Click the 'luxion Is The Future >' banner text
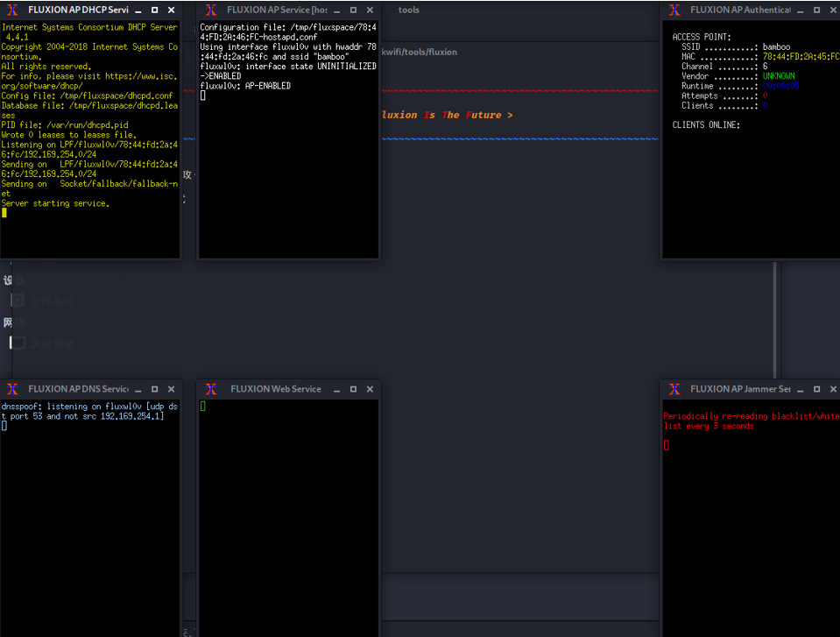 448,115
